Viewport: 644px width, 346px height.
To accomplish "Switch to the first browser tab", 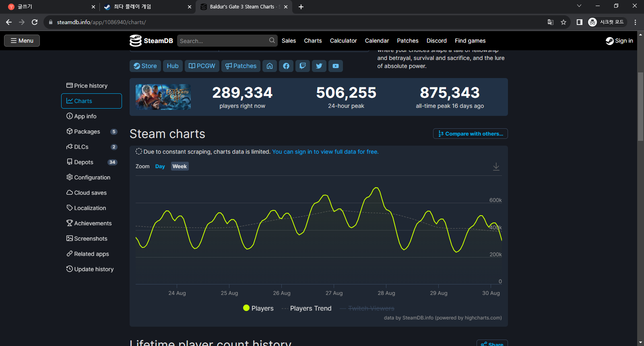I will pos(51,7).
